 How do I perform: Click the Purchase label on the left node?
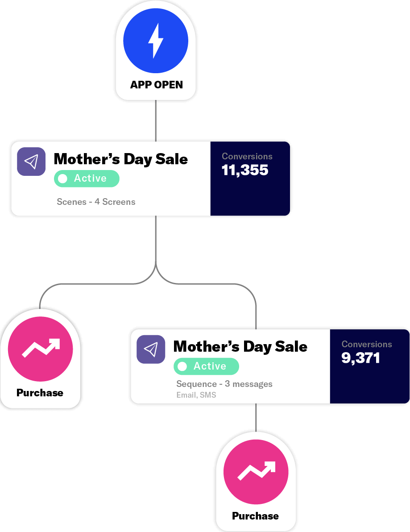tap(40, 393)
